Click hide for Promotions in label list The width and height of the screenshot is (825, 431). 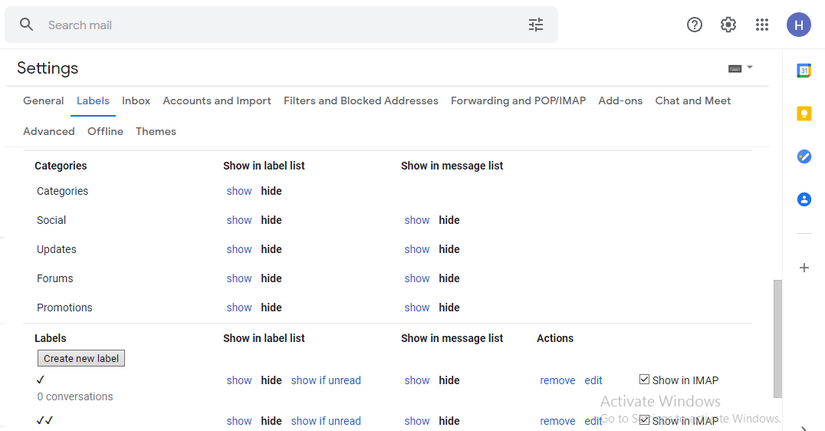[x=271, y=307]
